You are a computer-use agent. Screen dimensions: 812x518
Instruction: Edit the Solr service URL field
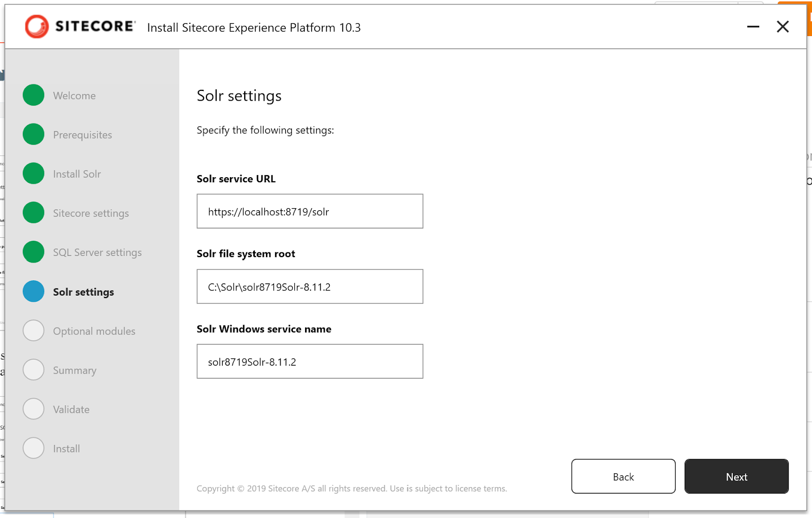[x=310, y=211]
